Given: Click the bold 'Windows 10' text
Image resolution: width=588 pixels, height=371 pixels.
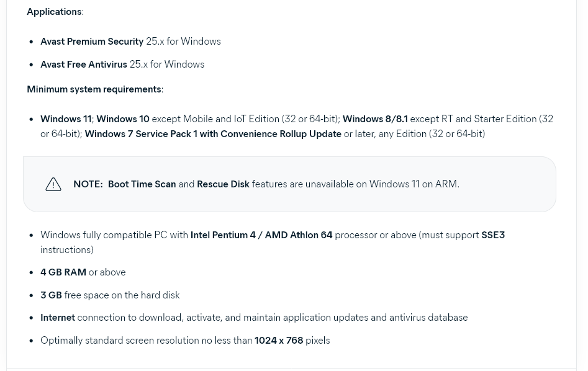Looking at the screenshot, I should (x=122, y=119).
